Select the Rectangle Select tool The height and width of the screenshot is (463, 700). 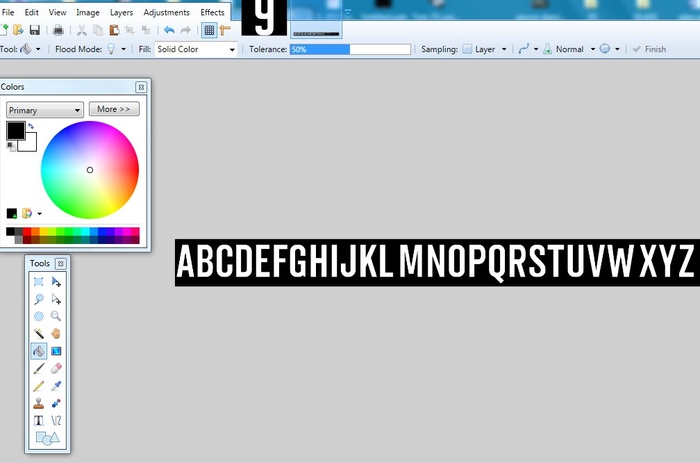pos(39,281)
